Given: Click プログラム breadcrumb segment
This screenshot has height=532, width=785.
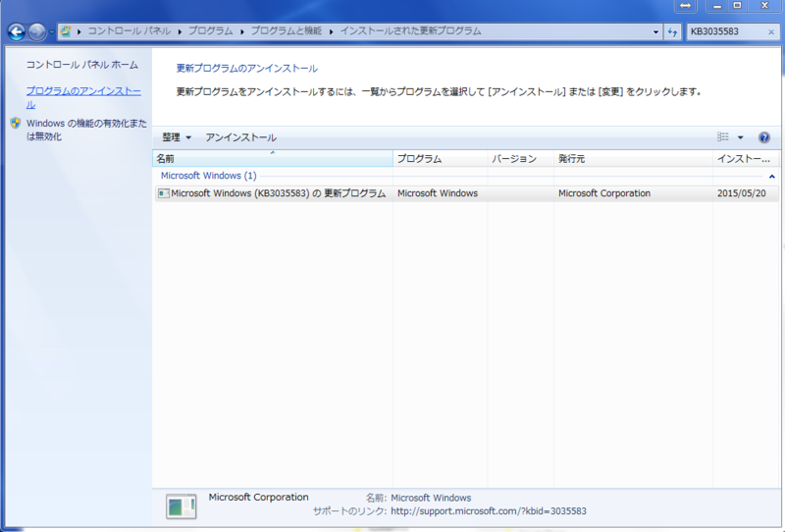Looking at the screenshot, I should point(210,31).
